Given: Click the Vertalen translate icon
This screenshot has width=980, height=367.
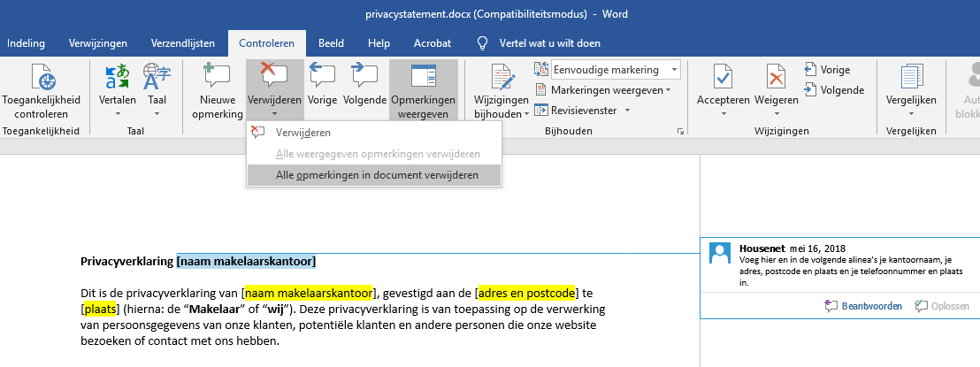Looking at the screenshot, I should click(118, 77).
